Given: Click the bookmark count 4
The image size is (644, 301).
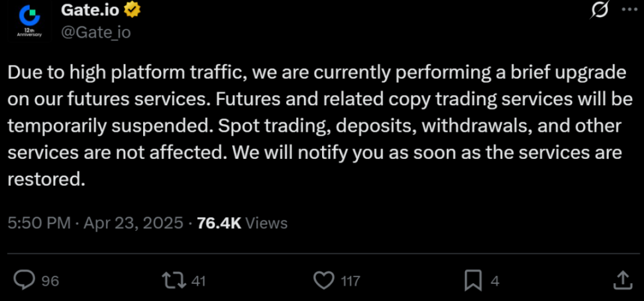Looking at the screenshot, I should (494, 281).
